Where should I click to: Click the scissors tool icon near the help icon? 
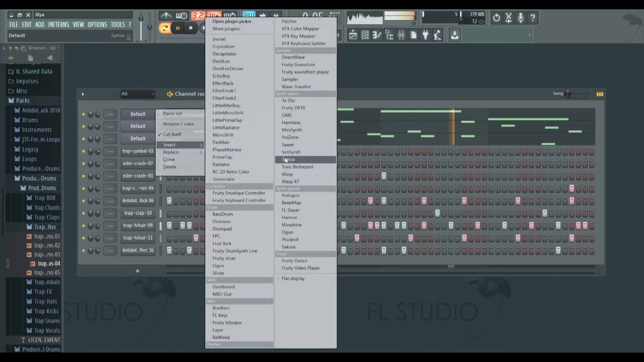point(509,18)
